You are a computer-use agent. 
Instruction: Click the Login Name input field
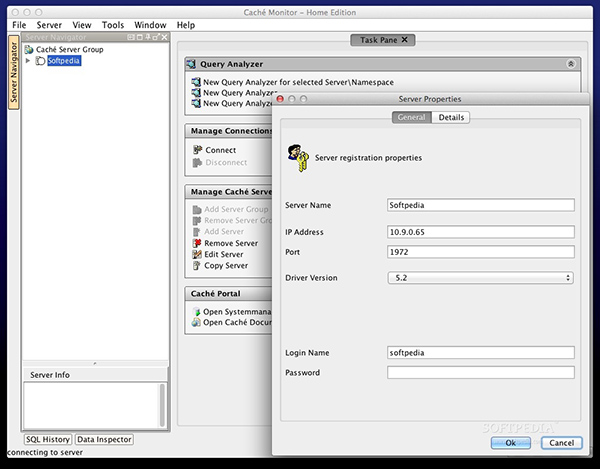click(481, 353)
